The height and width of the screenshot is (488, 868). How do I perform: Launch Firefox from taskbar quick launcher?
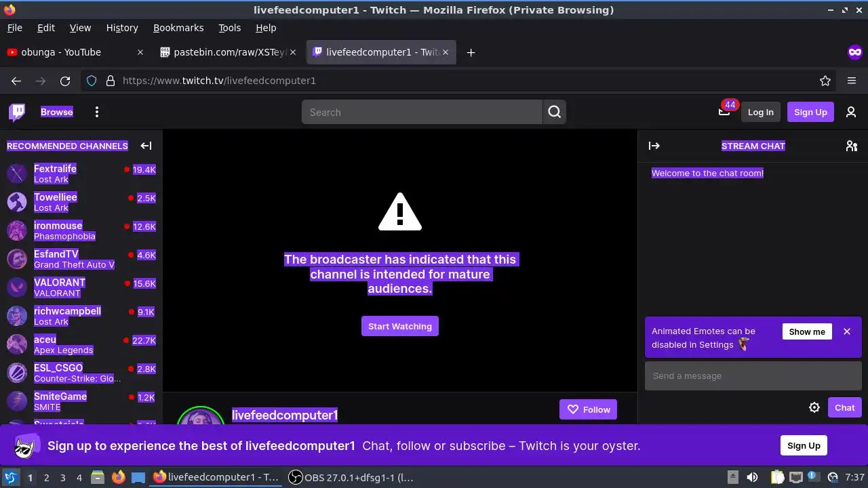118,477
